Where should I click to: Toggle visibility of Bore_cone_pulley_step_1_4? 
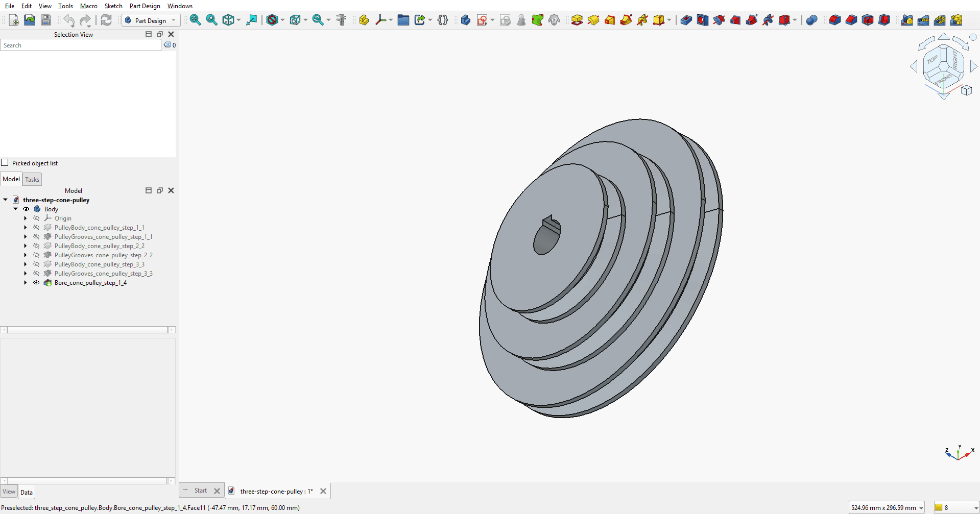pos(36,282)
